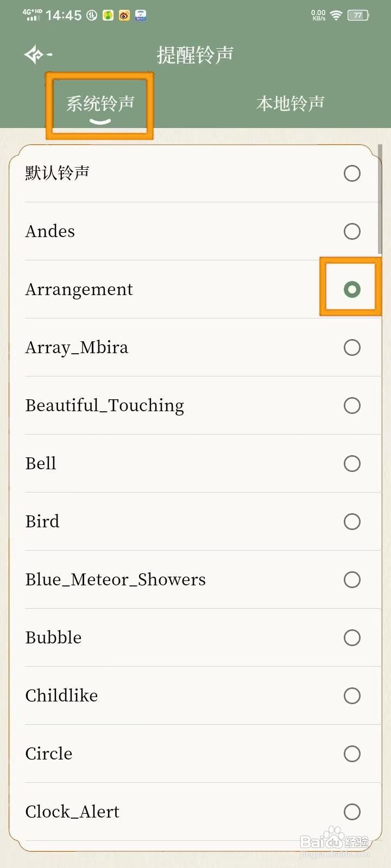Switch to the 系统铃声 tab
This screenshot has width=391, height=868.
100,104
